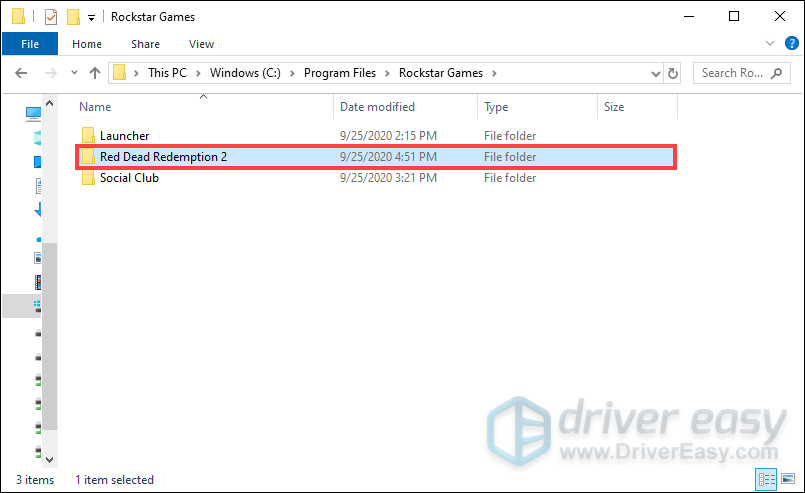This screenshot has height=493, width=805.
Task: Select the Social Club folder name
Action: click(129, 178)
